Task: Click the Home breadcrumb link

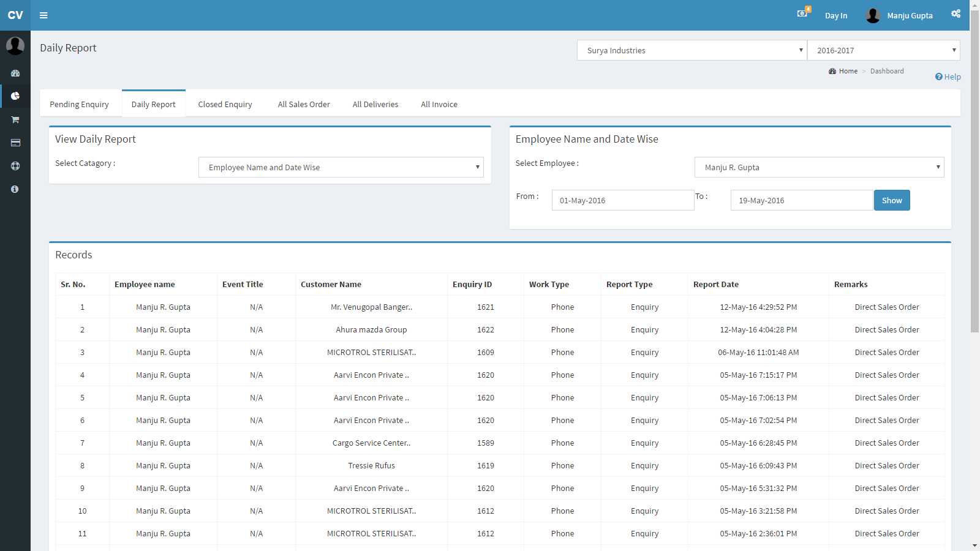Action: click(x=848, y=71)
